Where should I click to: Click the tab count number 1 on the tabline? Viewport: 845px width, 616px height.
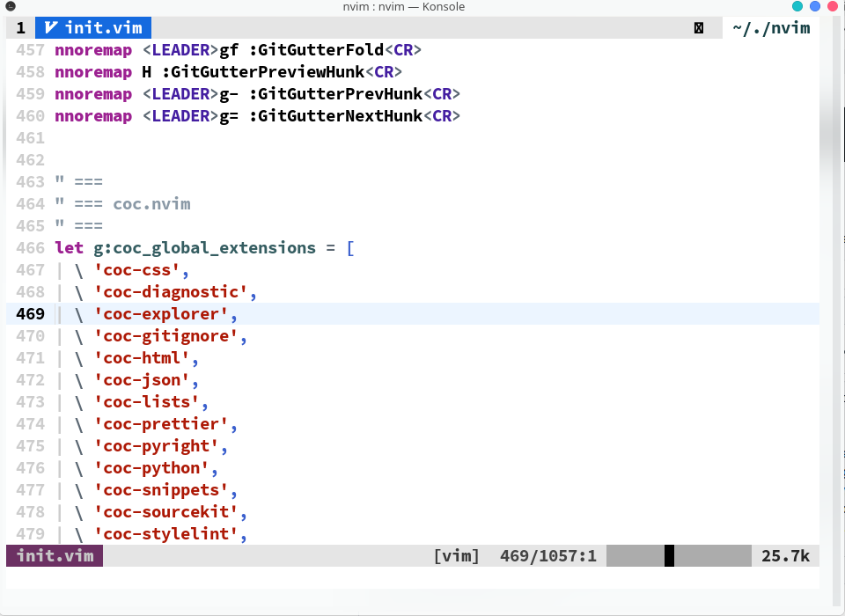19,27
